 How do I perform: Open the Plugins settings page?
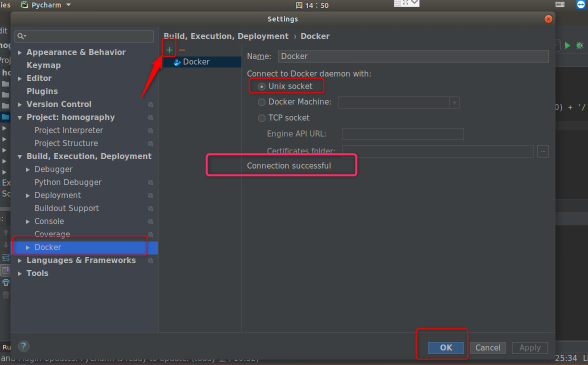click(x=42, y=91)
